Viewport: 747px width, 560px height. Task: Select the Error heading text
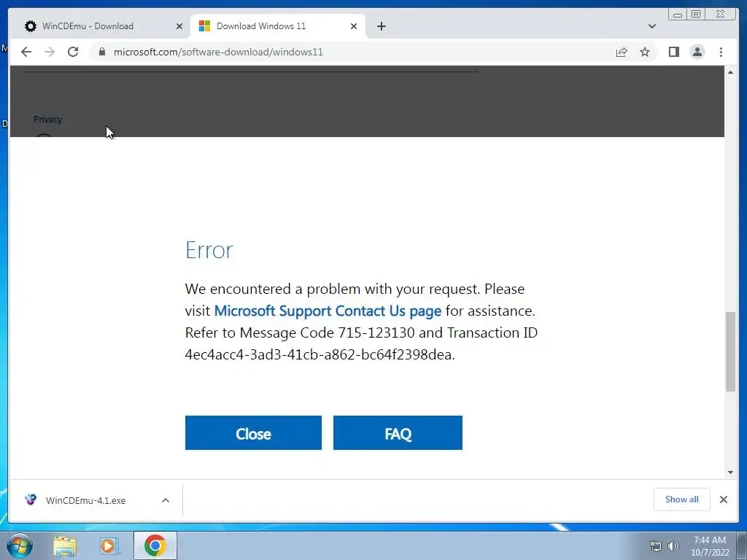209,250
